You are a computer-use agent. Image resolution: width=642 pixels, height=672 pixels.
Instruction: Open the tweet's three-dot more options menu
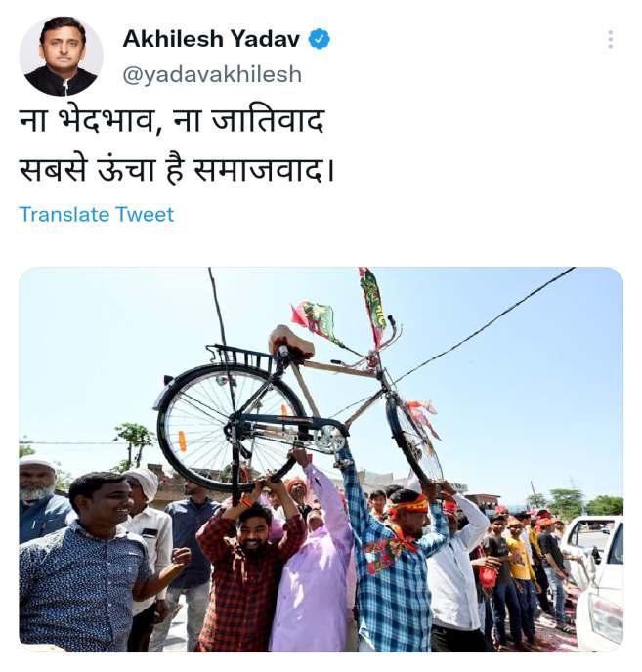coord(611,39)
